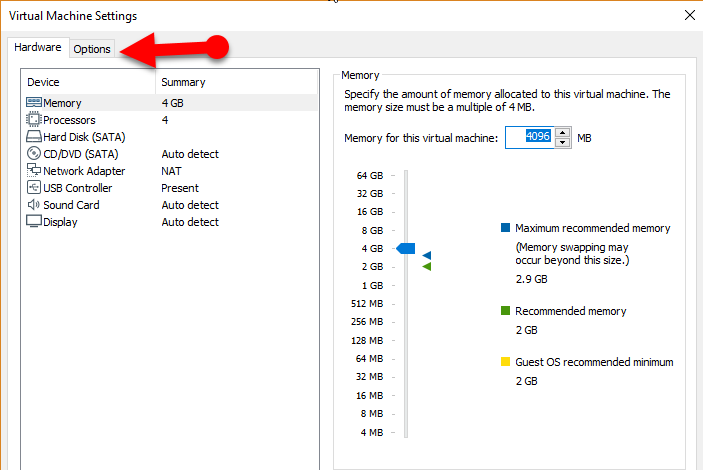
Task: Close the Virtual Machine Settings dialog
Action: 689,16
